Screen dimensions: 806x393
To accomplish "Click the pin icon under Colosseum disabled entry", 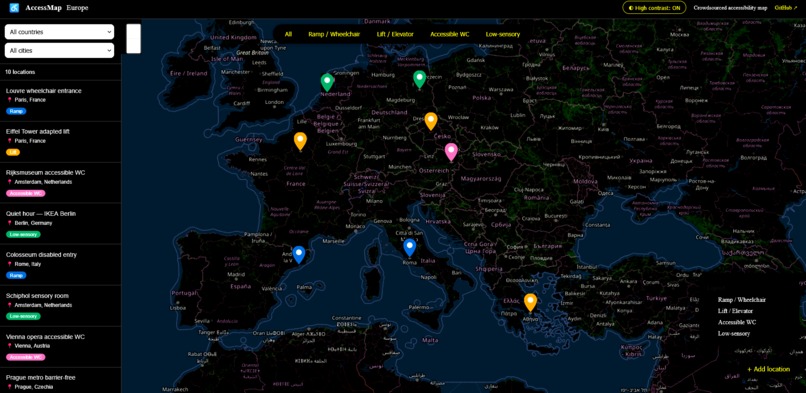I will (9, 264).
